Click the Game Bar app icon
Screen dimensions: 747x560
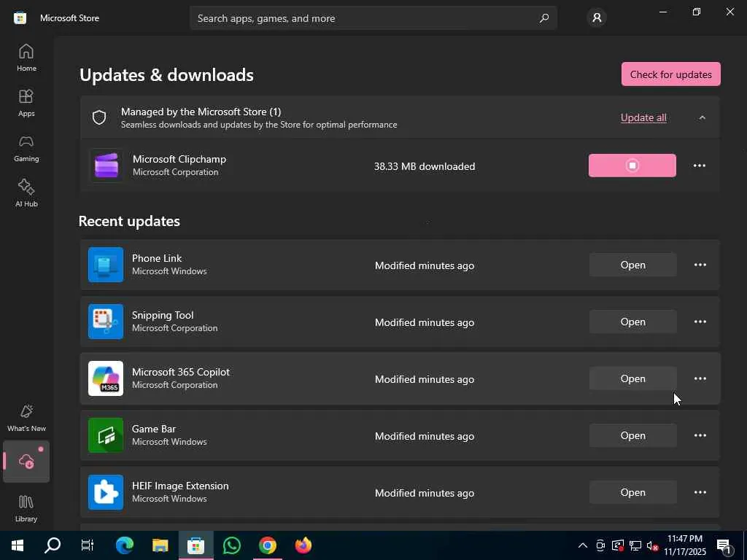point(106,435)
